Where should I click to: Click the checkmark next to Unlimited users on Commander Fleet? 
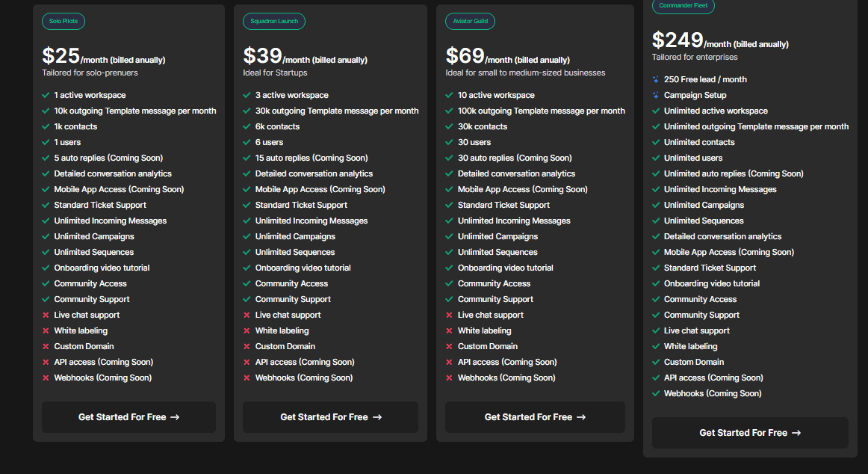click(x=656, y=158)
